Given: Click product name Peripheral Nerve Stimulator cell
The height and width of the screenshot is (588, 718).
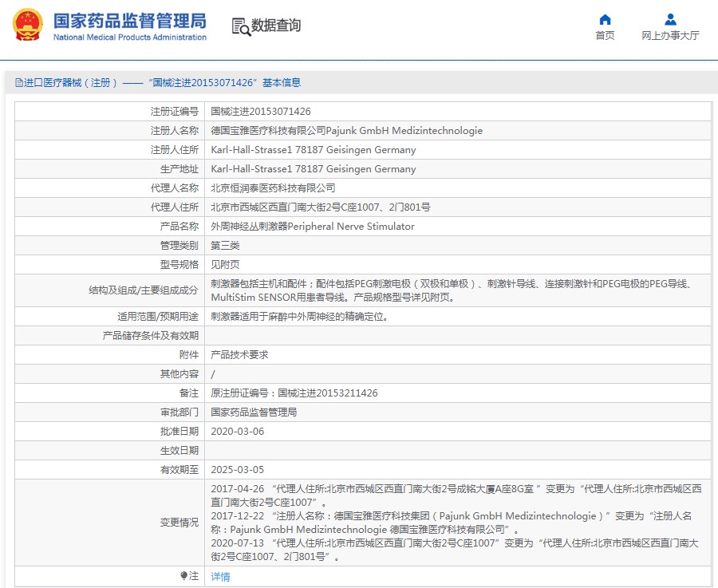Looking at the screenshot, I should 312,227.
